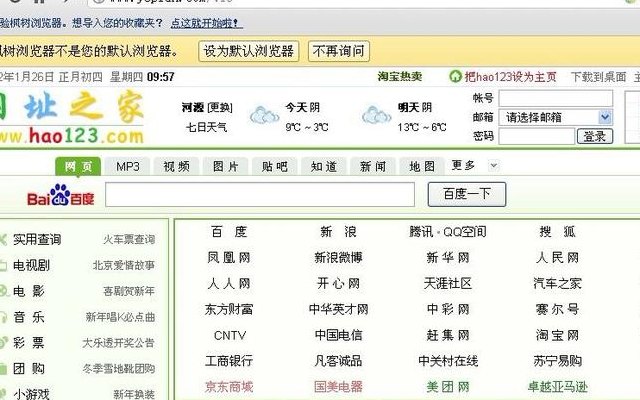Viewport: 640px width, 400px height.
Task: Open the 火车票查询 sidebar link
Action: coord(129,240)
